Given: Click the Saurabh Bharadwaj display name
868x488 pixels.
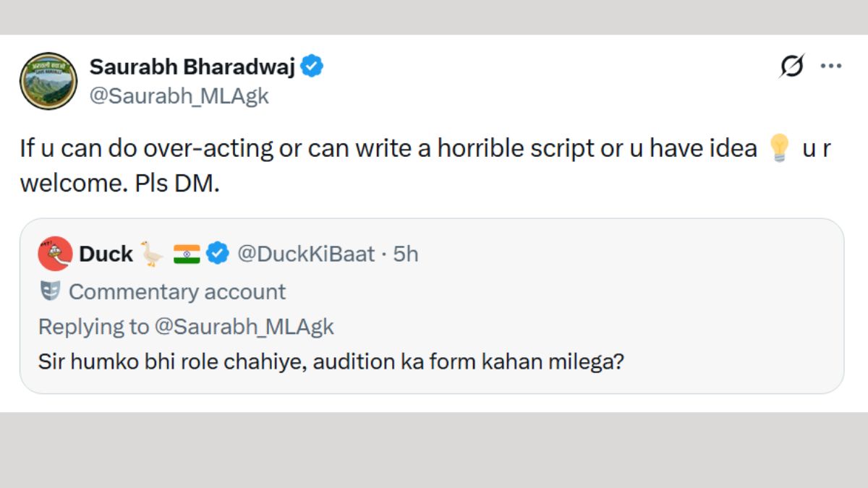Looking at the screenshot, I should pyautogui.click(x=192, y=67).
